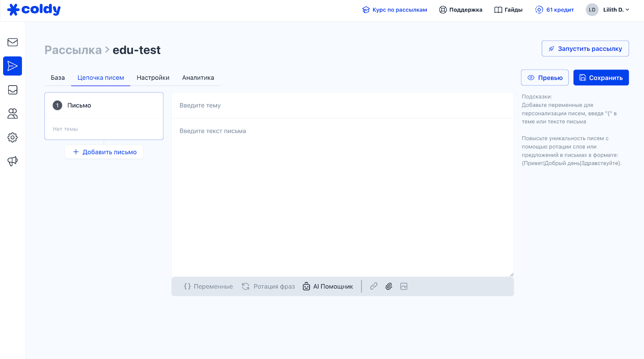
Task: Insert a link using the chain icon
Action: click(374, 286)
